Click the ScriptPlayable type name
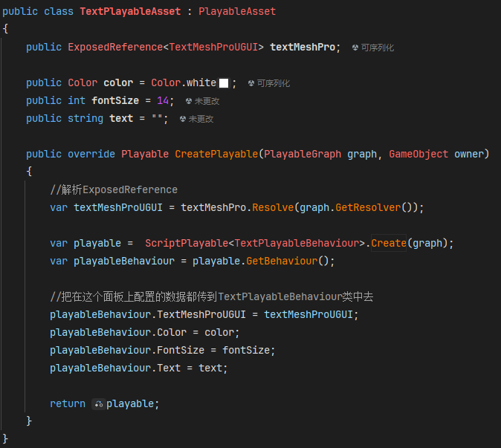 186,243
